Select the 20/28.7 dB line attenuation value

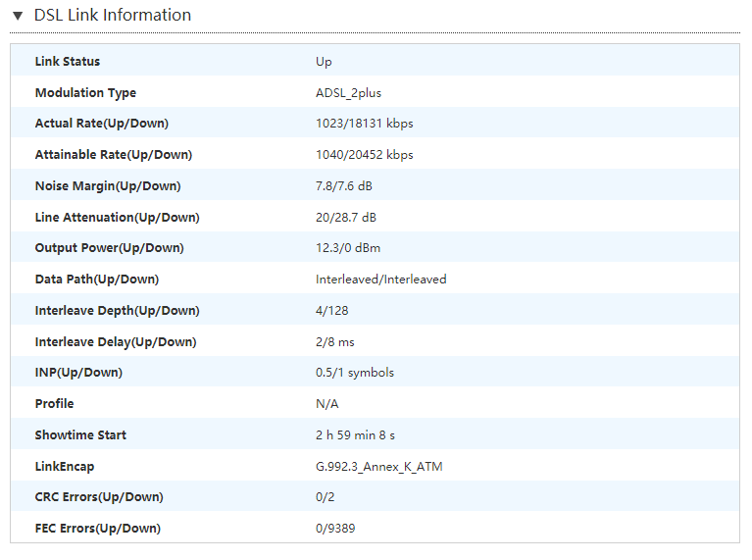point(345,218)
